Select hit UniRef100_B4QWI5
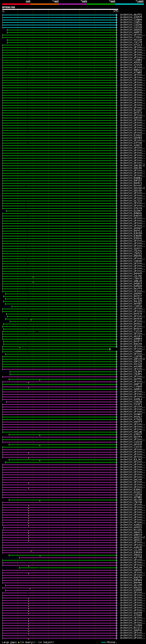This screenshot has width=146, height=644. click(131, 284)
